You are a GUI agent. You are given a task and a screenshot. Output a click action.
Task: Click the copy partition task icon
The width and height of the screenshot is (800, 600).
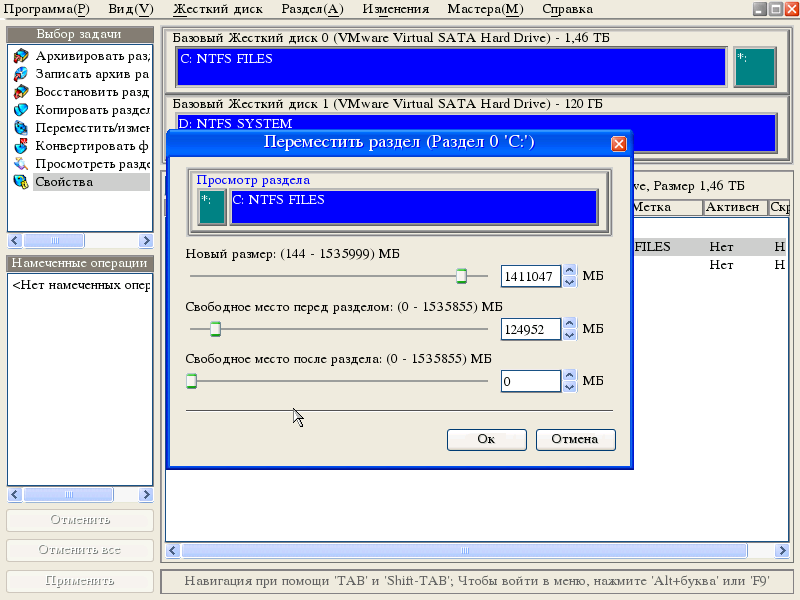click(20, 109)
